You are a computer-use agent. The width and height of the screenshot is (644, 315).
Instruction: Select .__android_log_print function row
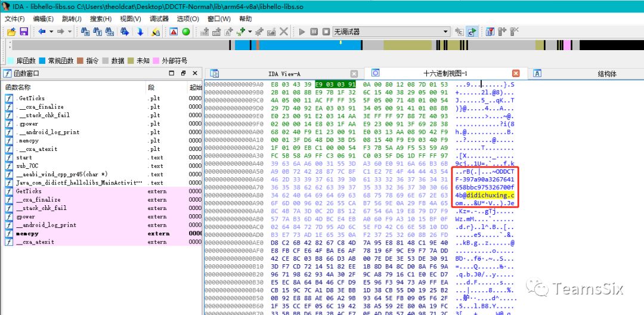pyautogui.click(x=103, y=132)
